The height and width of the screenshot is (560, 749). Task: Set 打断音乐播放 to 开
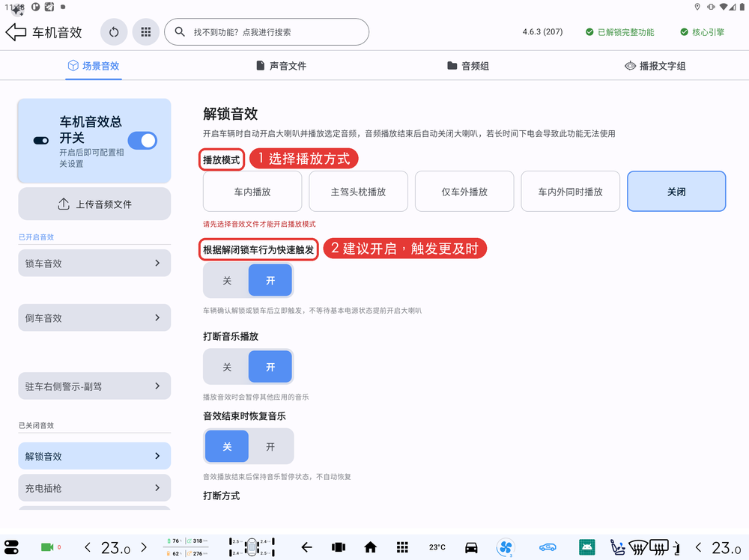pyautogui.click(x=270, y=367)
